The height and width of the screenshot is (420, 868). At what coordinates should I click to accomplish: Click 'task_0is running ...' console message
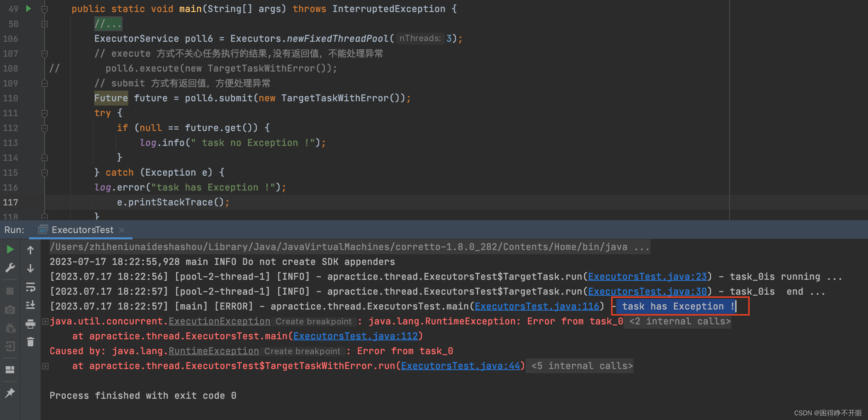[786, 277]
